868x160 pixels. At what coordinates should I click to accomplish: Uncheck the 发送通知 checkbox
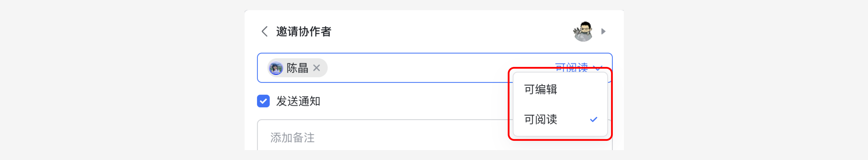(x=263, y=101)
